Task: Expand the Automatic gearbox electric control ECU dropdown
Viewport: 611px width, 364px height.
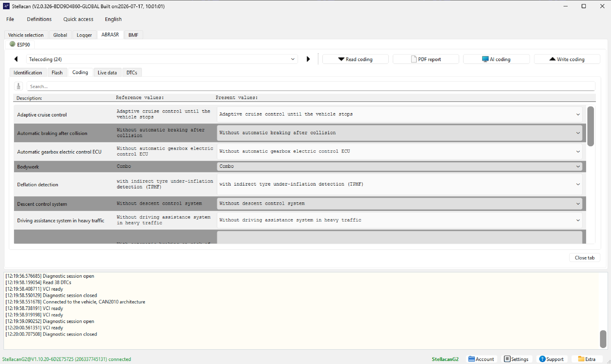Action: [x=400, y=151]
